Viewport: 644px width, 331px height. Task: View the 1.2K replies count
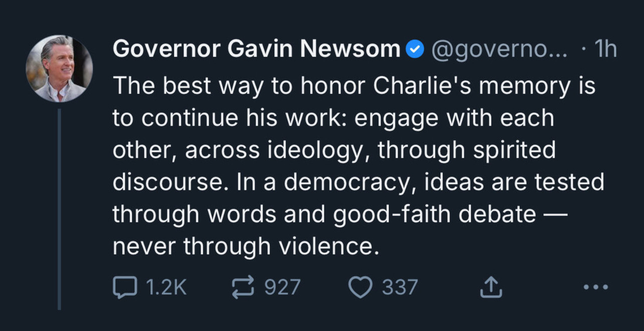pos(166,288)
